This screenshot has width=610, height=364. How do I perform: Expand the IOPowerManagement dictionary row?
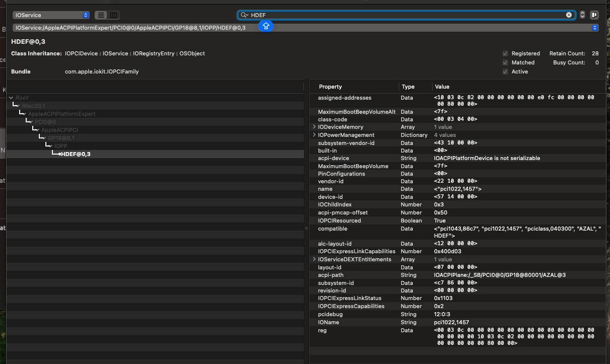[315, 135]
